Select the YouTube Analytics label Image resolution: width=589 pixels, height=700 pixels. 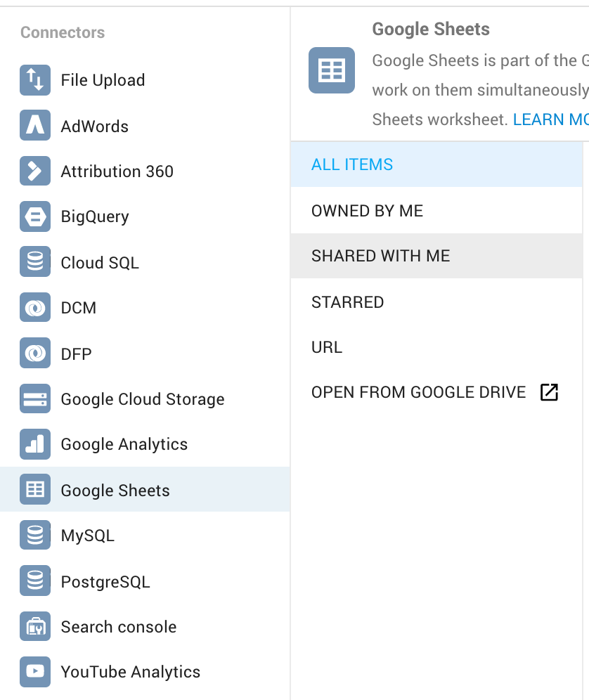coord(131,673)
